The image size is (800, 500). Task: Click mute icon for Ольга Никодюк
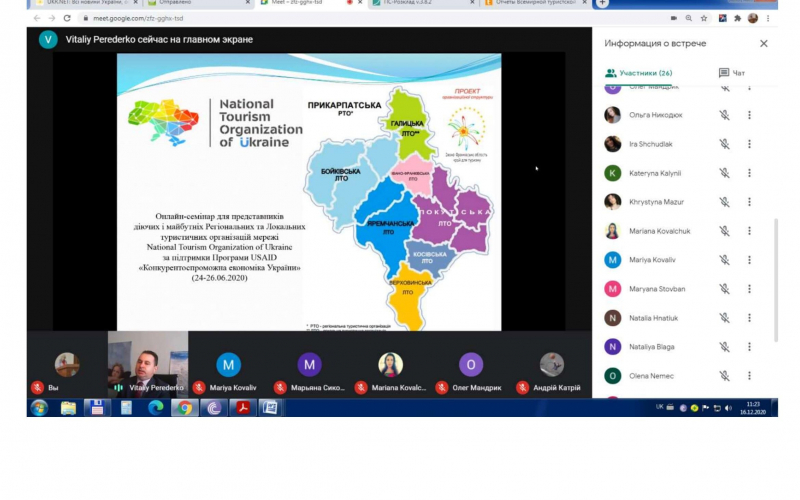click(x=724, y=115)
